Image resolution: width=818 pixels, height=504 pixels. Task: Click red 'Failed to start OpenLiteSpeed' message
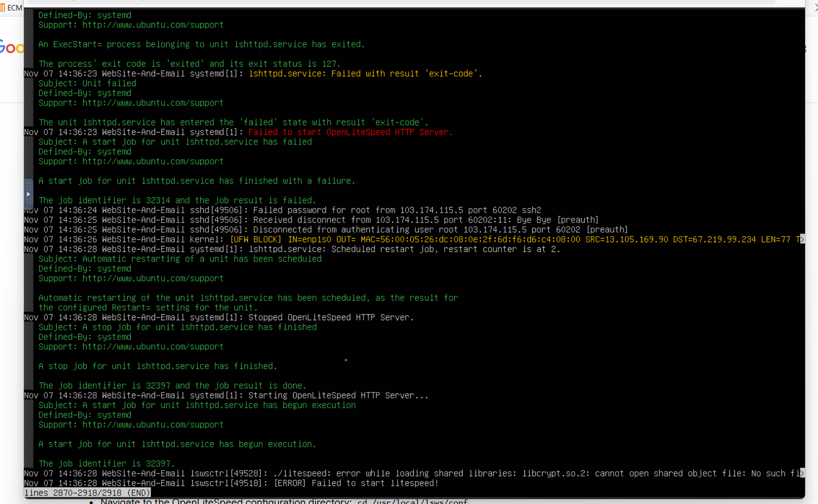(350, 132)
